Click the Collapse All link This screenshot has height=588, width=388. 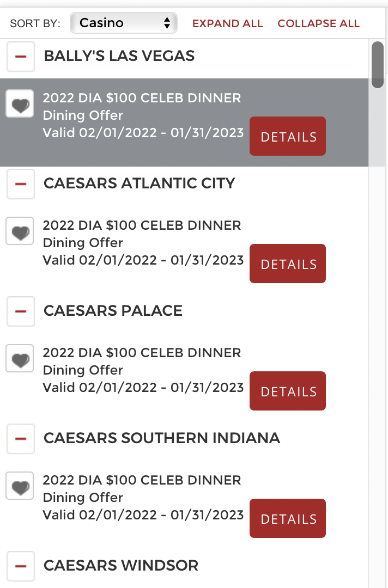[x=319, y=23]
